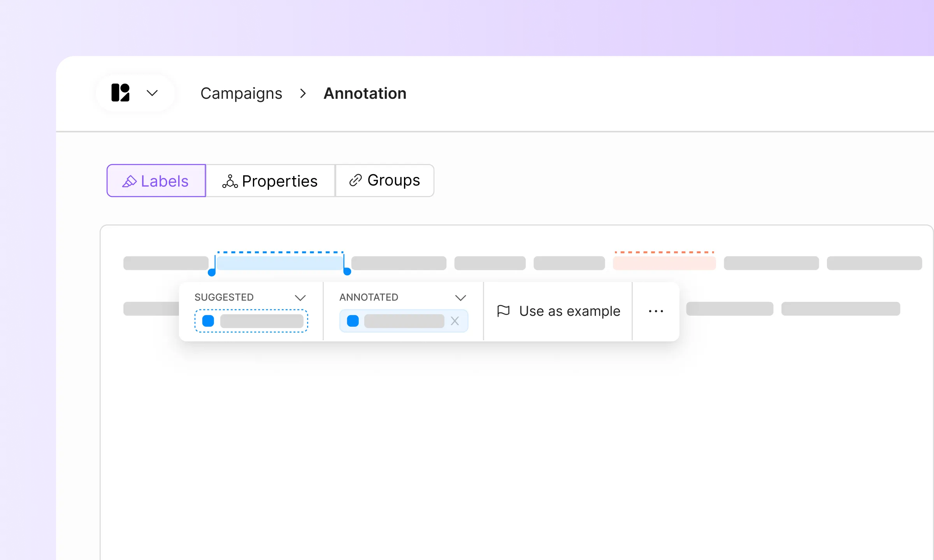
Task: Open the ellipsis menu in the annotation popover
Action: [655, 311]
